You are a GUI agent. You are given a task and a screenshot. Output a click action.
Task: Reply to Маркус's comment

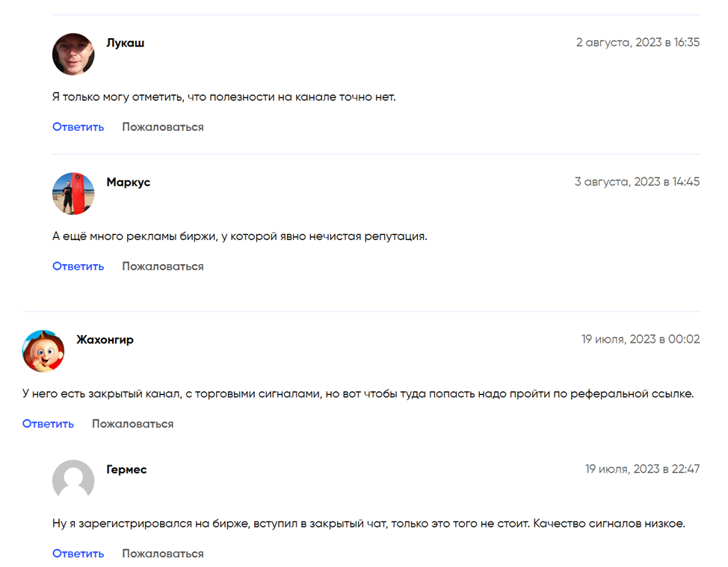click(x=78, y=266)
